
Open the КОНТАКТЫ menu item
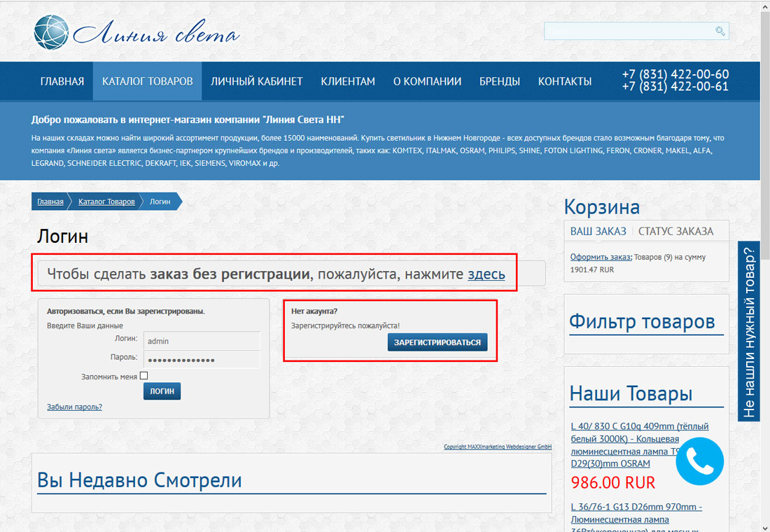(565, 81)
